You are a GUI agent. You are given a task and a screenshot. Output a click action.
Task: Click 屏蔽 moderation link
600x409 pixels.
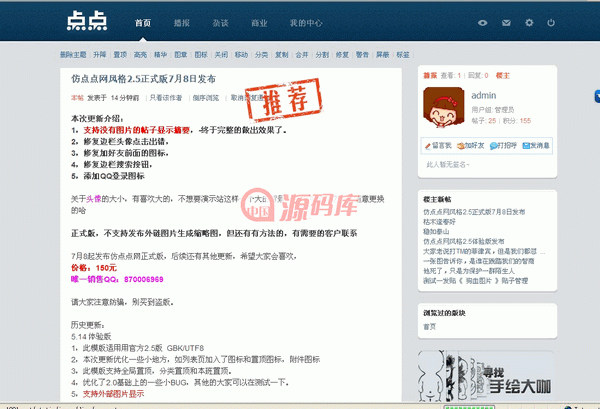tap(383, 55)
